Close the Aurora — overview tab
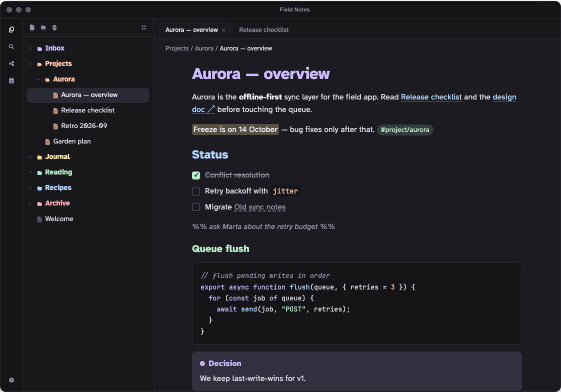Screen dimensions: 561x392 (223, 30)
